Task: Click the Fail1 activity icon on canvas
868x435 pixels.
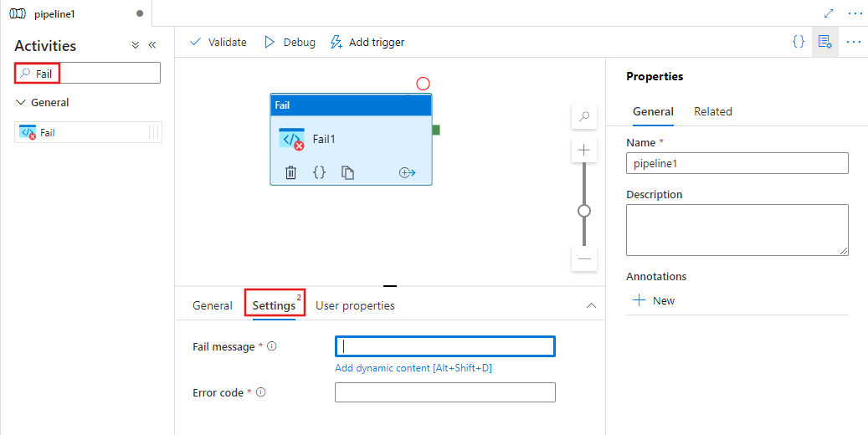Action: pyautogui.click(x=292, y=139)
